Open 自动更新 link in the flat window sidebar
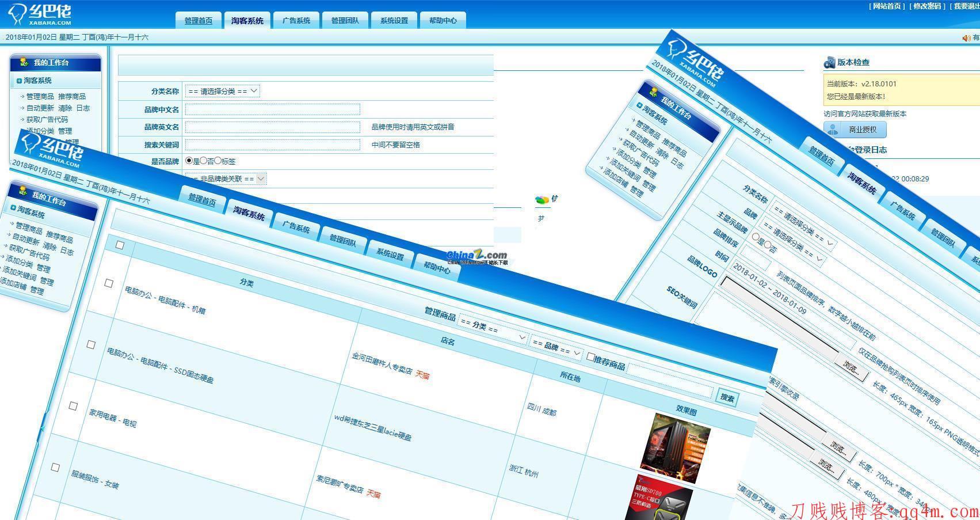This screenshot has height=520, width=980. 40,108
